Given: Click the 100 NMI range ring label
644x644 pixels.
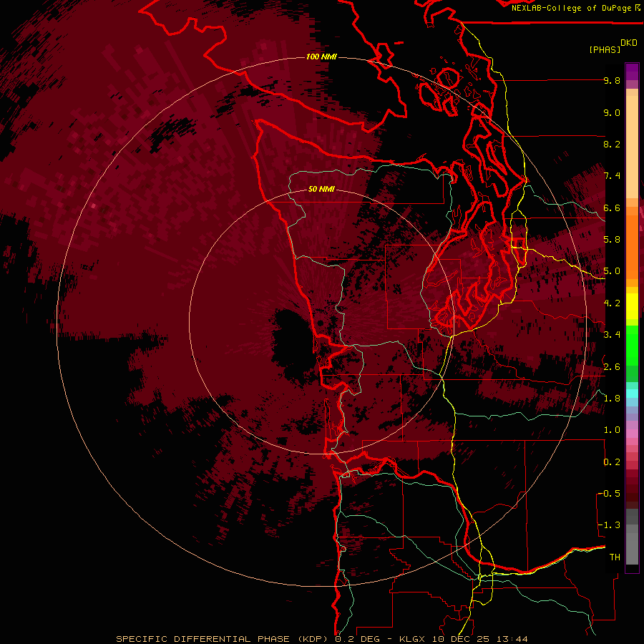Looking at the screenshot, I should point(321,57).
